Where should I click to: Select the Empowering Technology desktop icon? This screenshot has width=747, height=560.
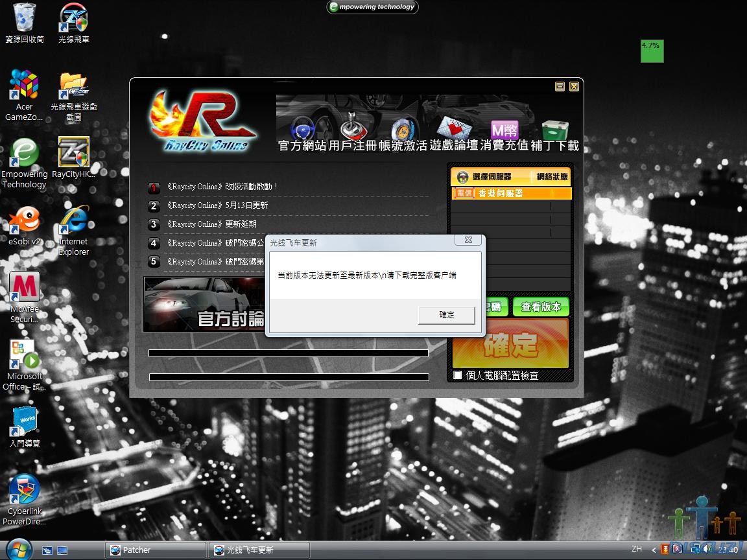[24, 163]
